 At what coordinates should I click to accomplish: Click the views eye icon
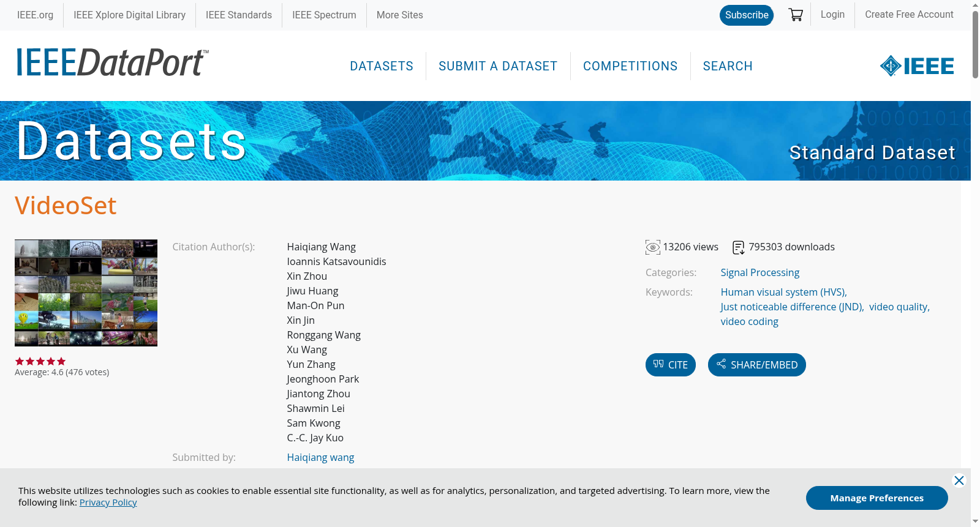(653, 247)
